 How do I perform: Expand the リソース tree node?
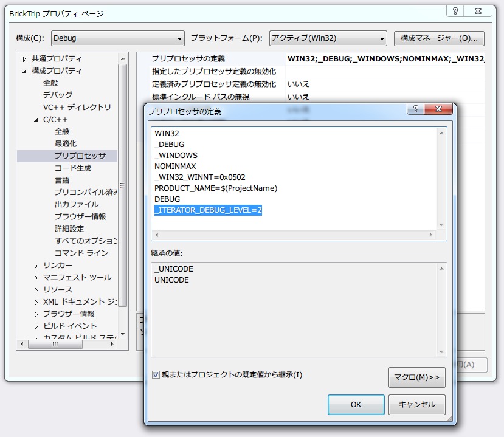click(x=36, y=290)
